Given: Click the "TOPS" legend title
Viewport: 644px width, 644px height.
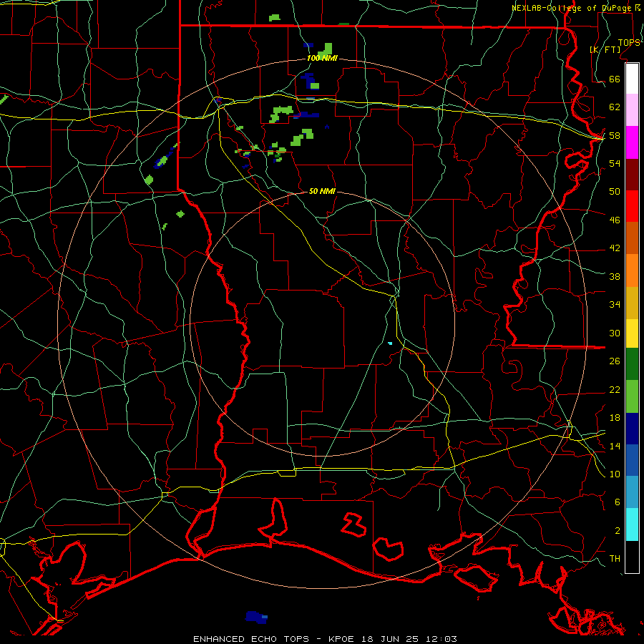Looking at the screenshot, I should (629, 43).
